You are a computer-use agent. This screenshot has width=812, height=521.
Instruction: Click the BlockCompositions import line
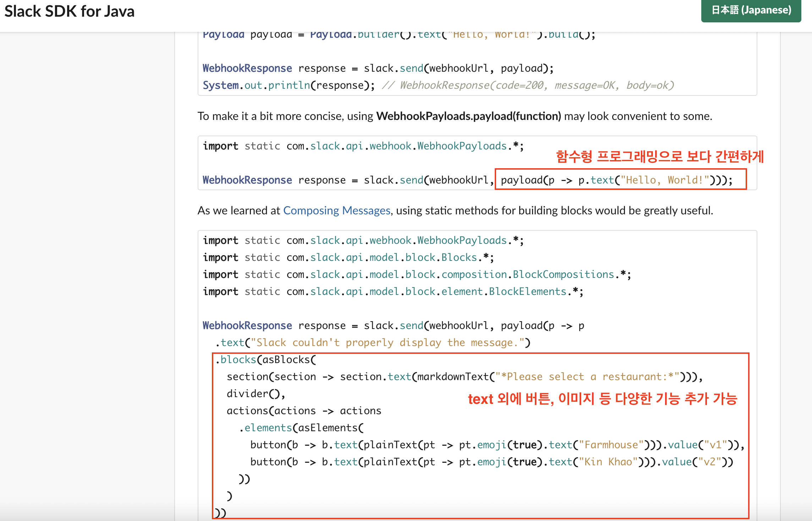(417, 274)
